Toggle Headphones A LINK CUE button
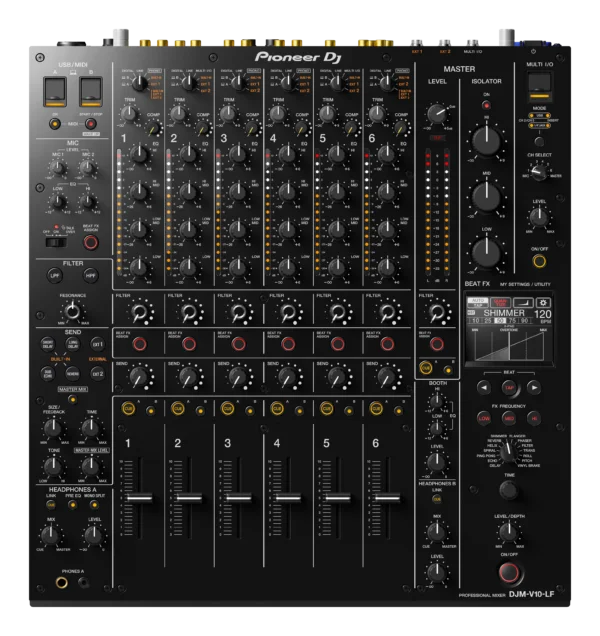This screenshot has width=600, height=636. 51,505
